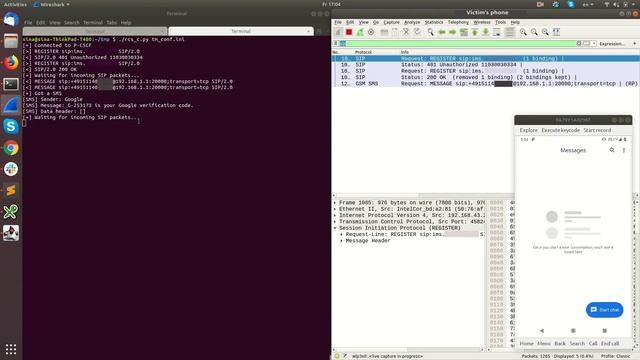Open the Wireshark Statistics menu
640x360 pixels.
tap(434, 22)
